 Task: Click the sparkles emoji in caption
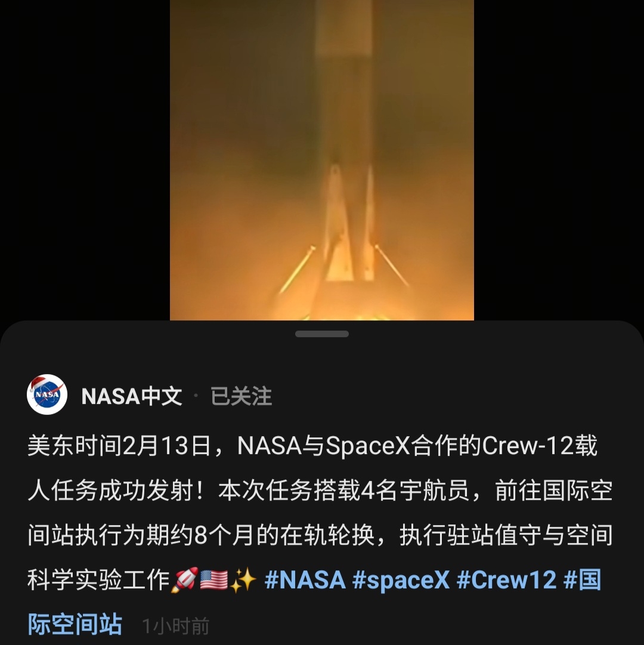pos(243,580)
